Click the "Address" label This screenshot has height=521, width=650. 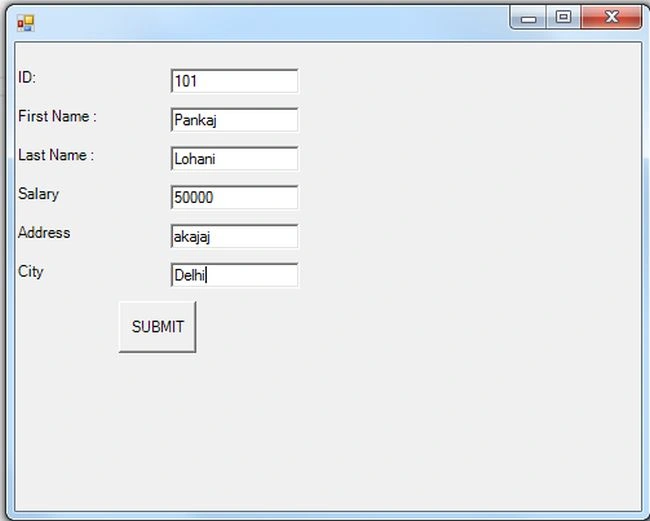(x=44, y=233)
